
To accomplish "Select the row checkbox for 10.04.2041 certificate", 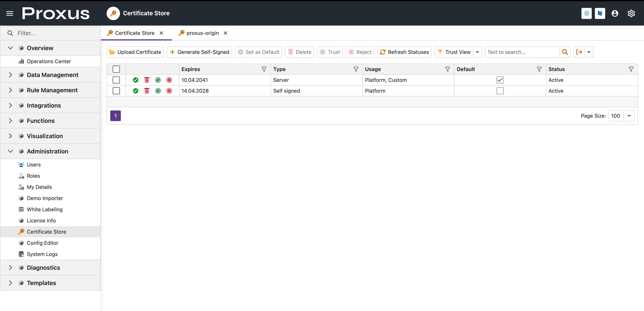I will pos(116,80).
